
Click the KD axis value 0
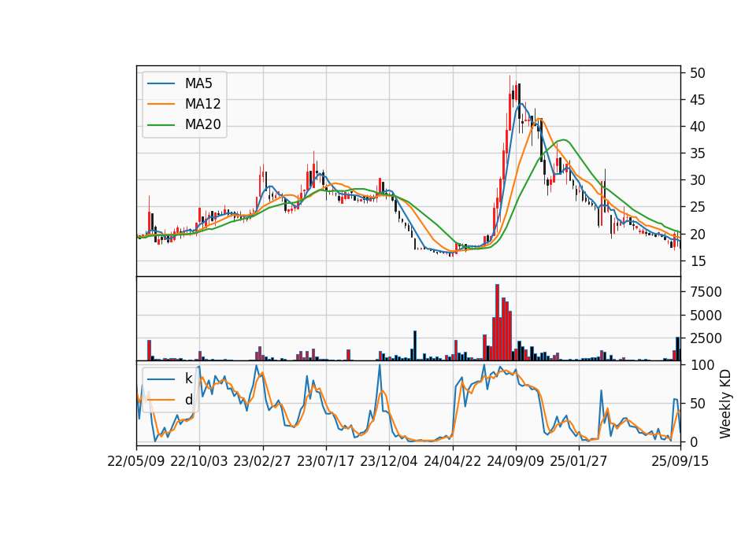pos(694,441)
